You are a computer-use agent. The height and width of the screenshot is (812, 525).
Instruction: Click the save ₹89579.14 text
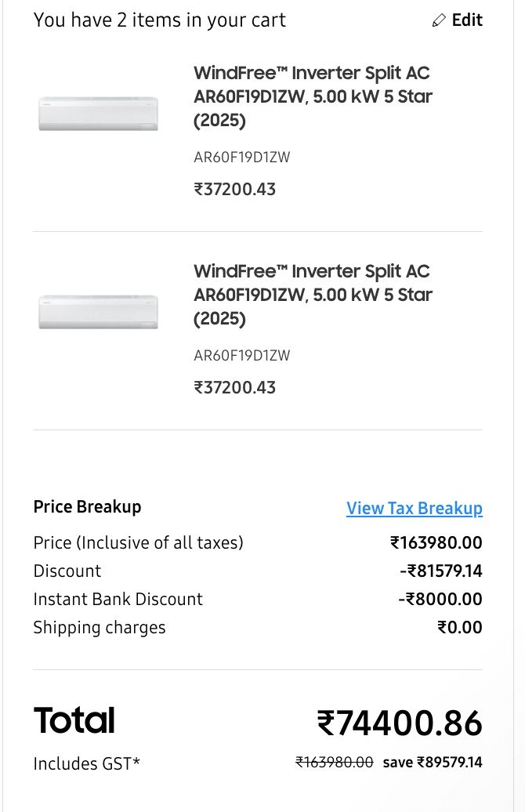click(x=433, y=763)
